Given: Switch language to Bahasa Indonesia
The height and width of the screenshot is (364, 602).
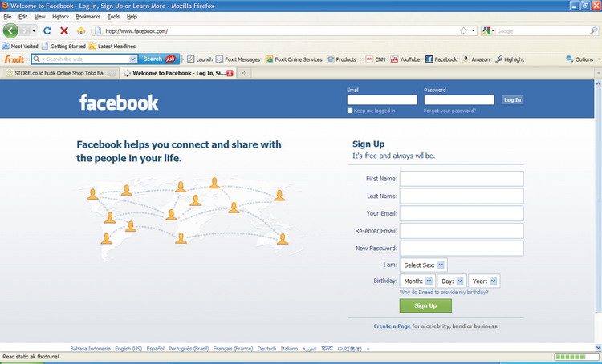Looking at the screenshot, I should (x=90, y=349).
